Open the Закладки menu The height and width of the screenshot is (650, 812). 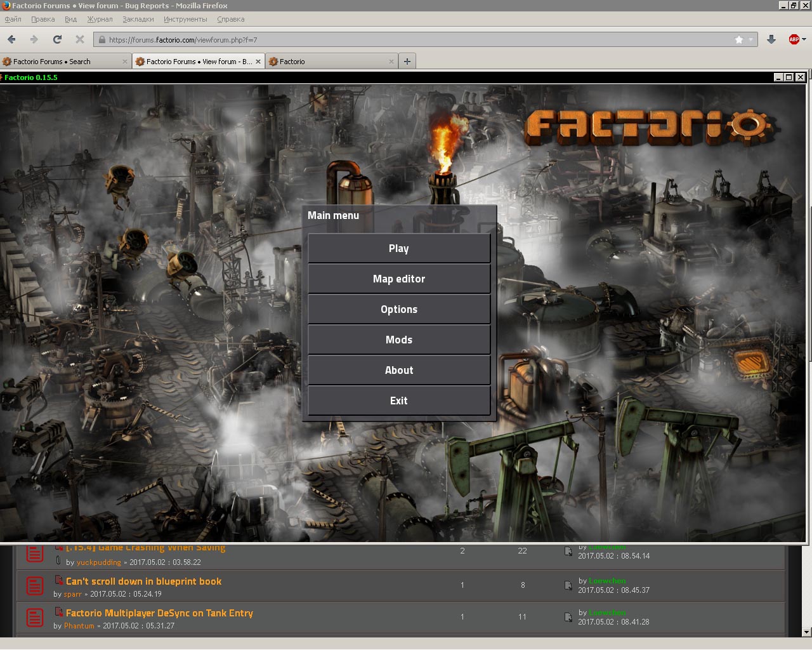138,19
